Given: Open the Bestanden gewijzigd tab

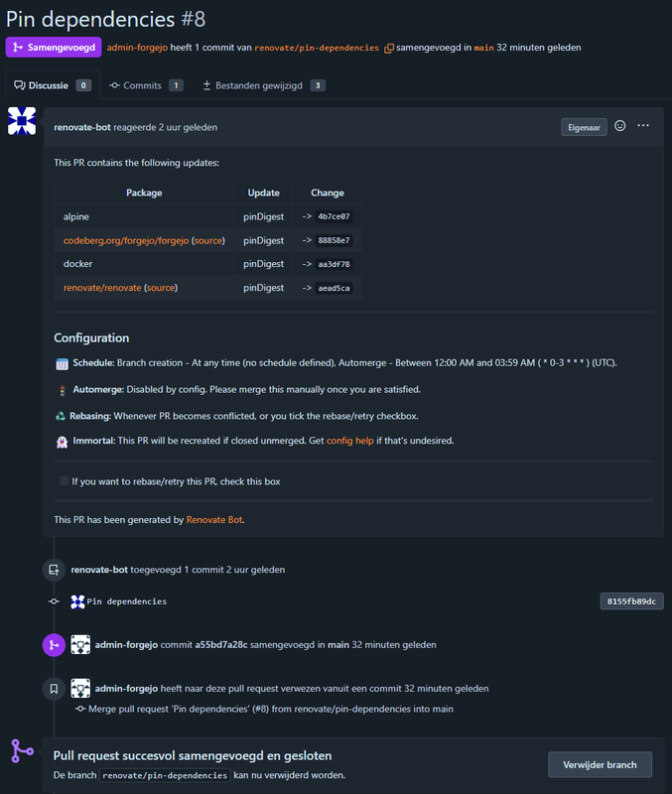Looking at the screenshot, I should tap(263, 85).
